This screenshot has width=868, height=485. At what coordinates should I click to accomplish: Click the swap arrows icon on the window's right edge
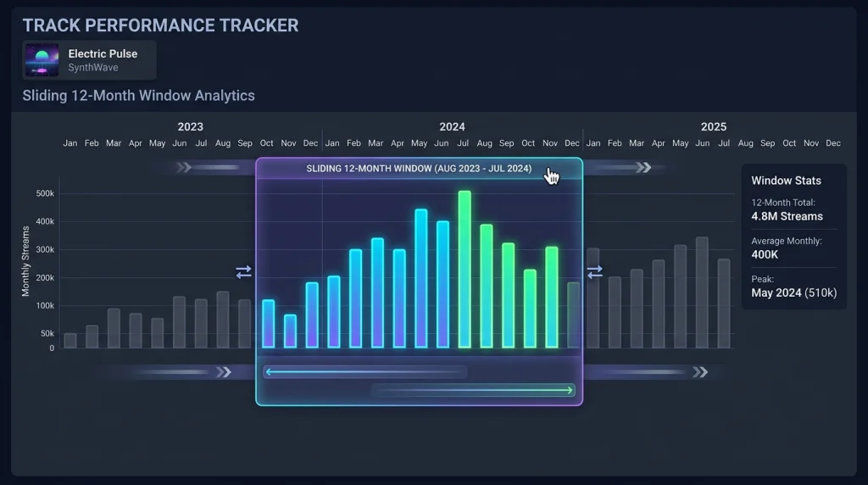click(594, 272)
